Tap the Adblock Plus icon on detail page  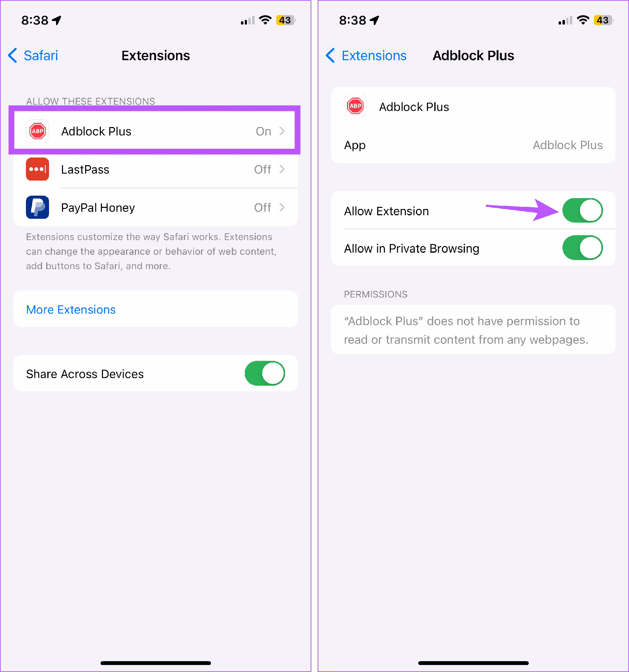(355, 106)
